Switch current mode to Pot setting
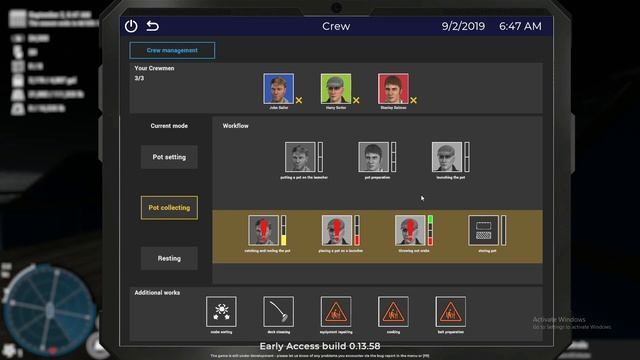 [169, 157]
